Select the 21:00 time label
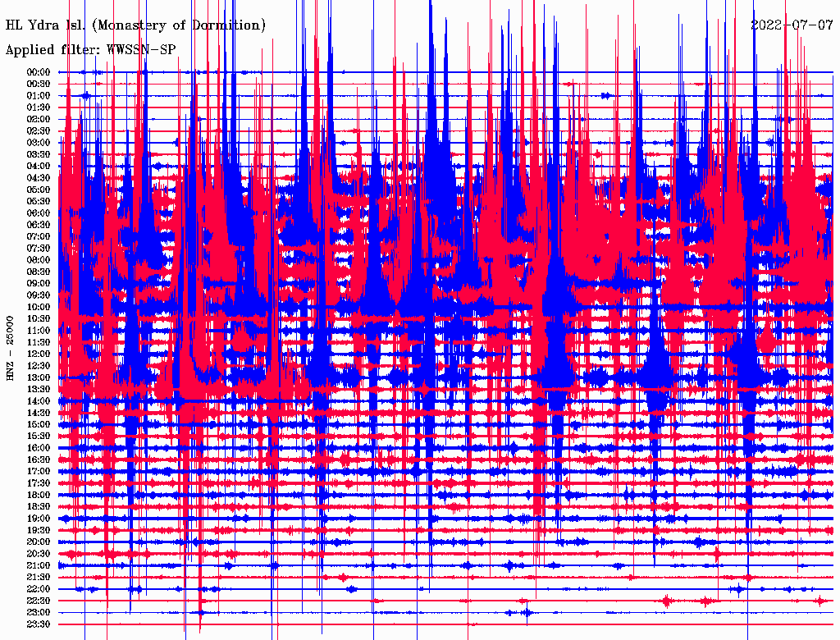This screenshot has height=640, width=840. (39, 565)
